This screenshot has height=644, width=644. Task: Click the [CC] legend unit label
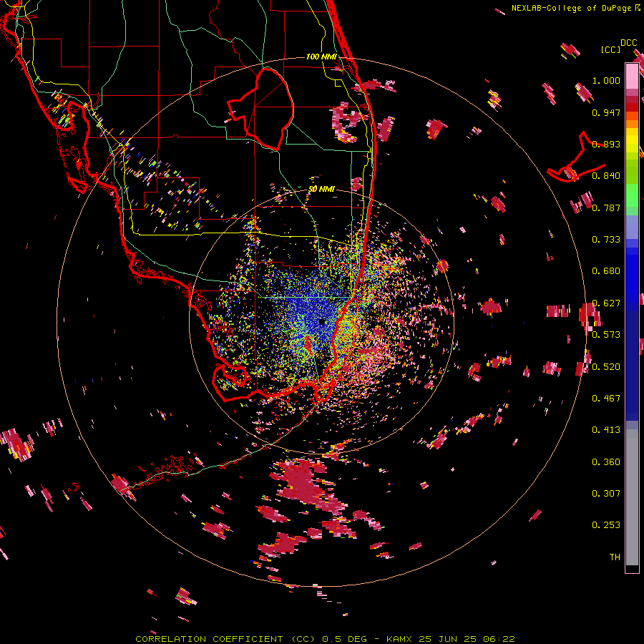point(610,49)
